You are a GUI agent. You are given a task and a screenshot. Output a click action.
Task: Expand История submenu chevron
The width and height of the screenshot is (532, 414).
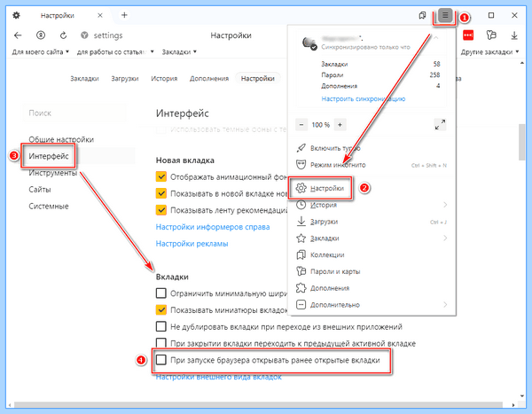point(445,205)
